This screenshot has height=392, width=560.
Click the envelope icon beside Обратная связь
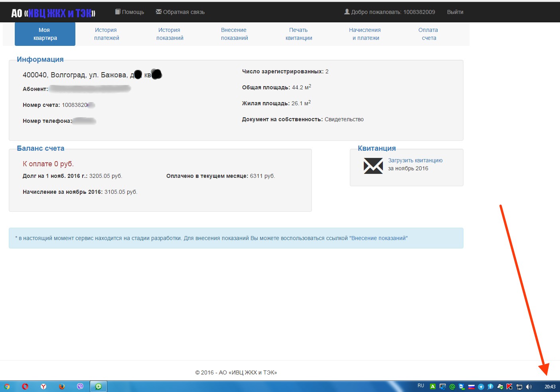click(159, 12)
